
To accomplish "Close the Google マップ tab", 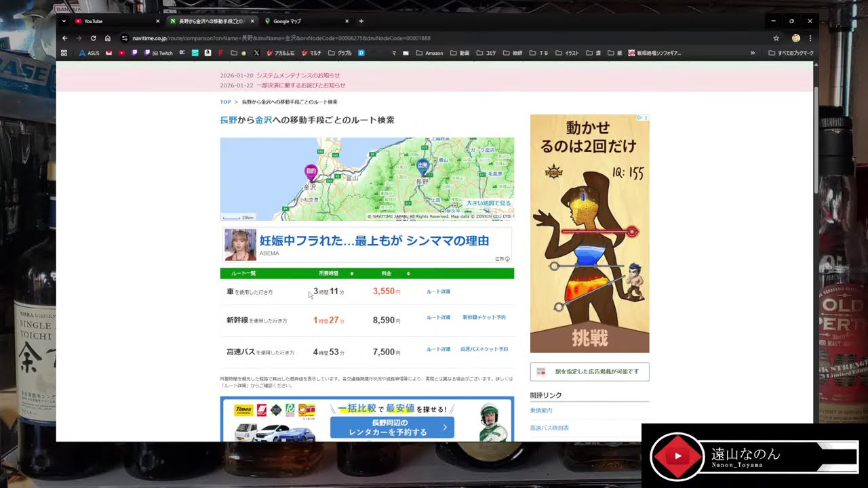I will [x=347, y=21].
